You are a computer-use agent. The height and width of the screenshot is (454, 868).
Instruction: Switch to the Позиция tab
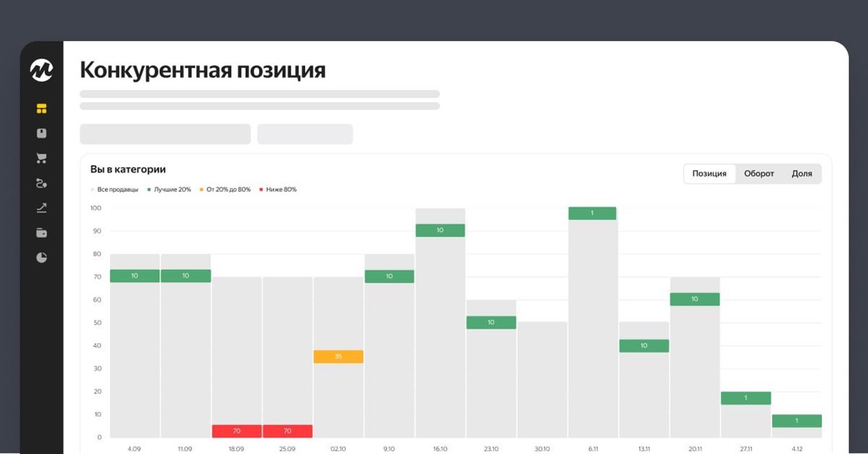click(709, 174)
